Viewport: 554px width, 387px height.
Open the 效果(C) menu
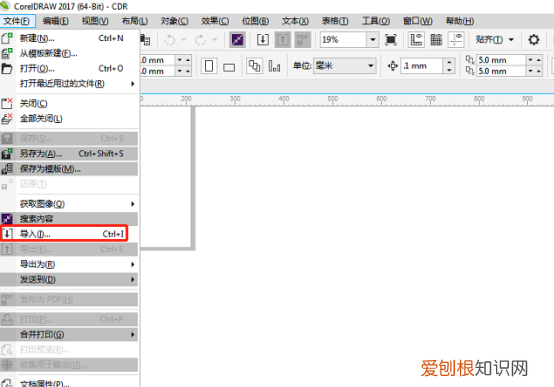tap(215, 21)
